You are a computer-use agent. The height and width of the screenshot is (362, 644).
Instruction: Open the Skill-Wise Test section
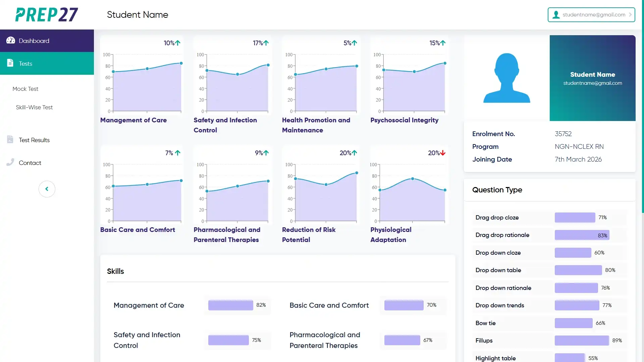point(34,107)
